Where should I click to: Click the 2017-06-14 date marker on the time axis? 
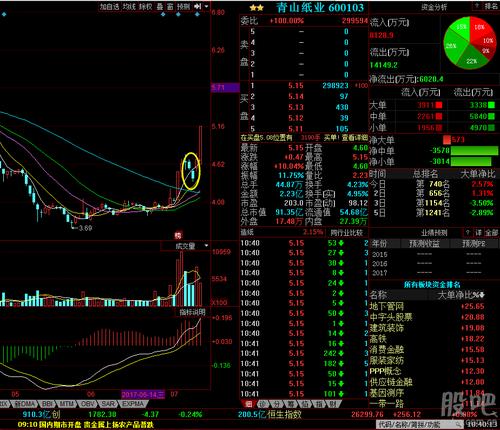pos(143,394)
